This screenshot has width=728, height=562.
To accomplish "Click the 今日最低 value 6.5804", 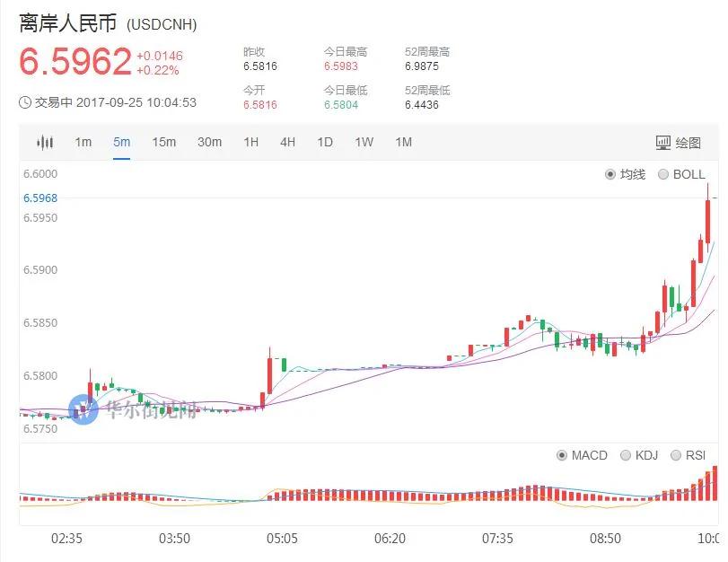I will pyautogui.click(x=341, y=105).
